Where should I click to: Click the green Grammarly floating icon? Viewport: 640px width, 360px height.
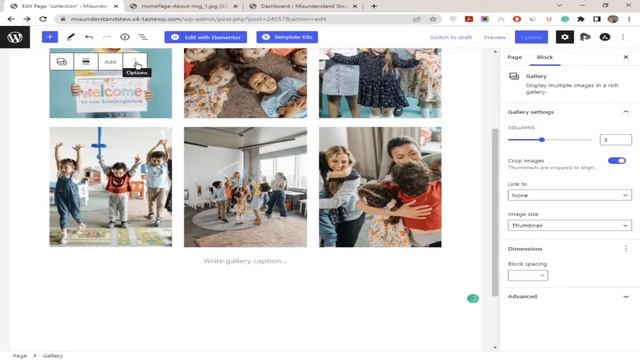[473, 299]
